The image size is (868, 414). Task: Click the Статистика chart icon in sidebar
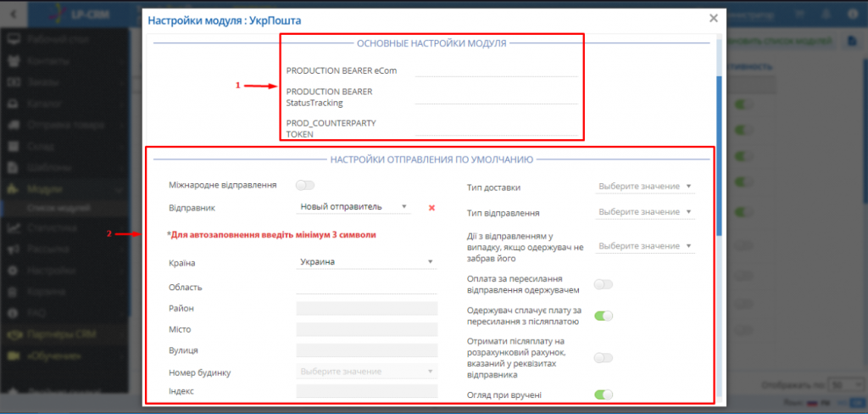(14, 227)
